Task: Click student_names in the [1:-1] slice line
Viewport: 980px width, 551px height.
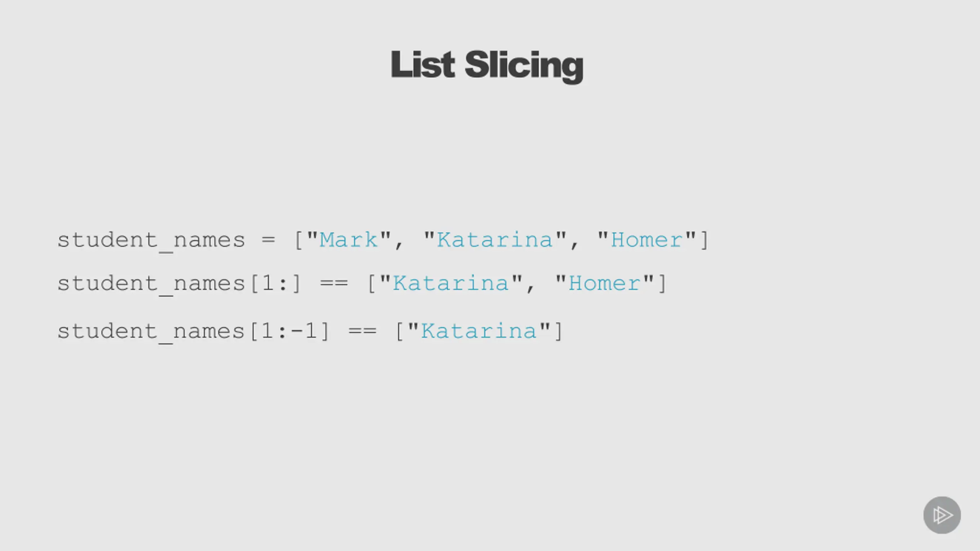Action: pyautogui.click(x=151, y=332)
